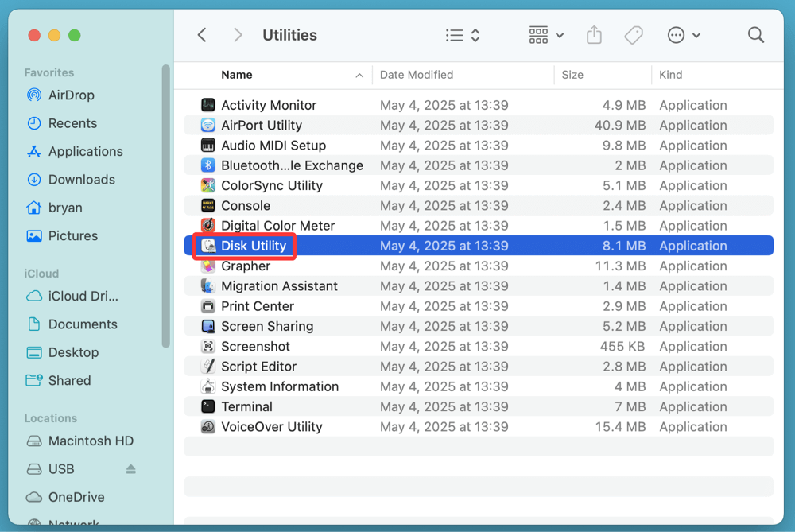Eject the USB drive

(x=130, y=468)
